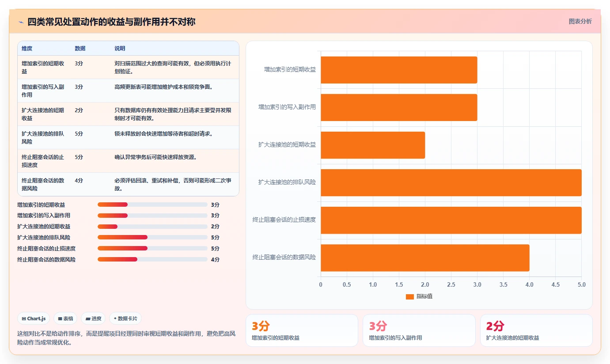
Task: Click the 数据 column header
Action: [80, 49]
